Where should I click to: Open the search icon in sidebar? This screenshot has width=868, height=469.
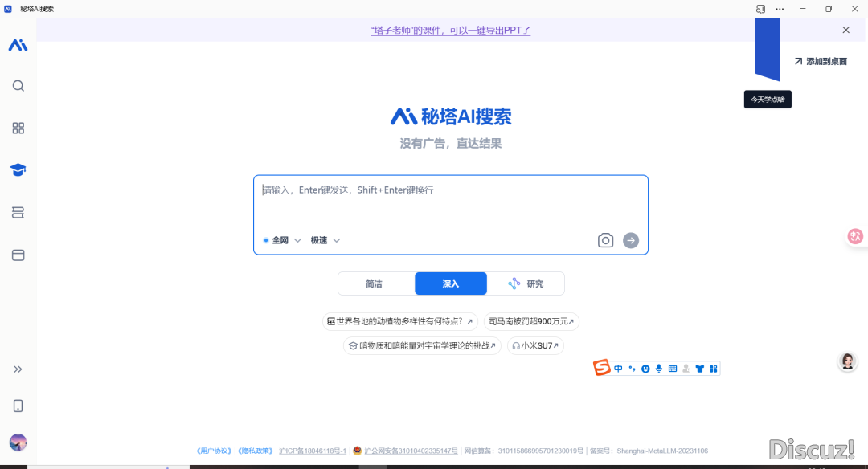[18, 86]
